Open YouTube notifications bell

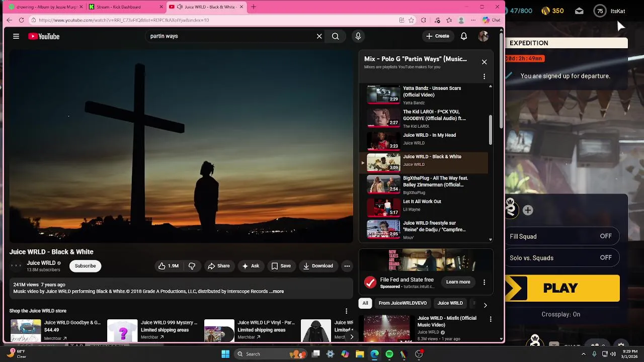[x=464, y=36]
